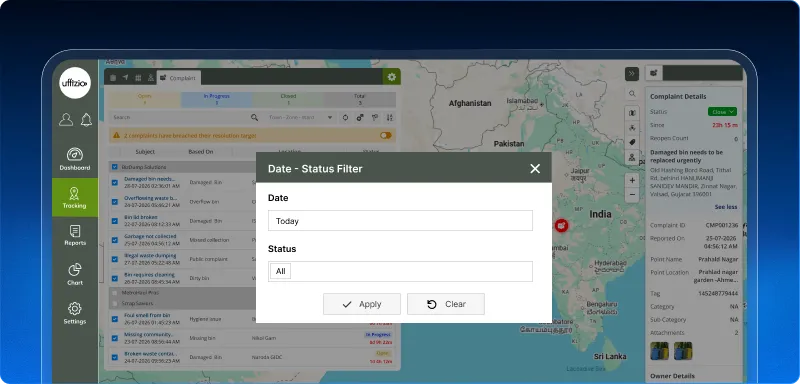The width and height of the screenshot is (800, 384).
Task: Open the Date dropdown showing Today
Action: click(x=400, y=221)
